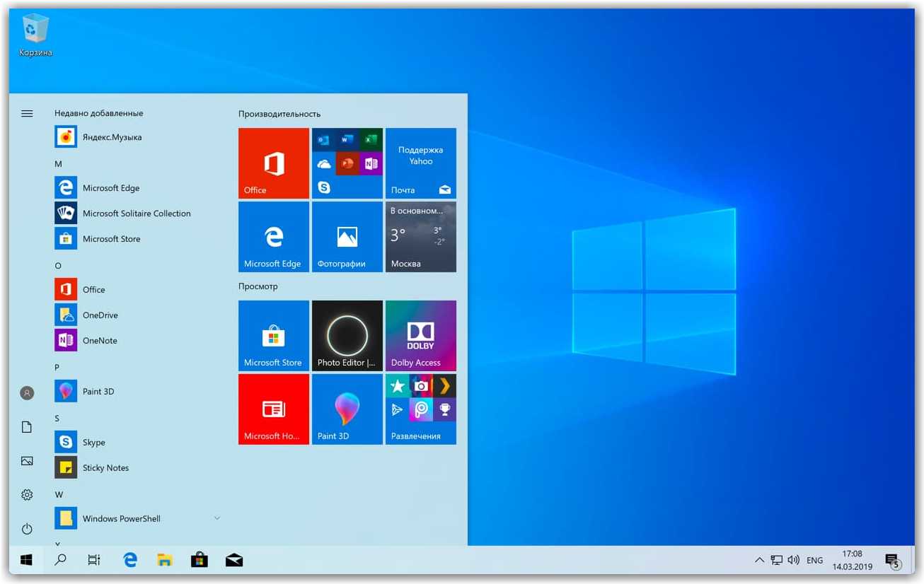Open the Фотографии tile
This screenshot has width=924, height=584.
[x=347, y=237]
